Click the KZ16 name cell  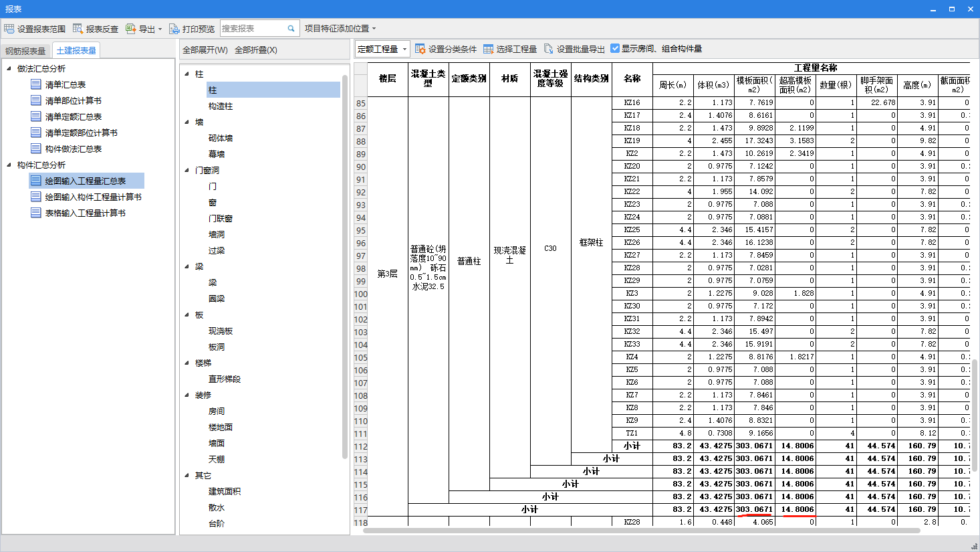(632, 103)
